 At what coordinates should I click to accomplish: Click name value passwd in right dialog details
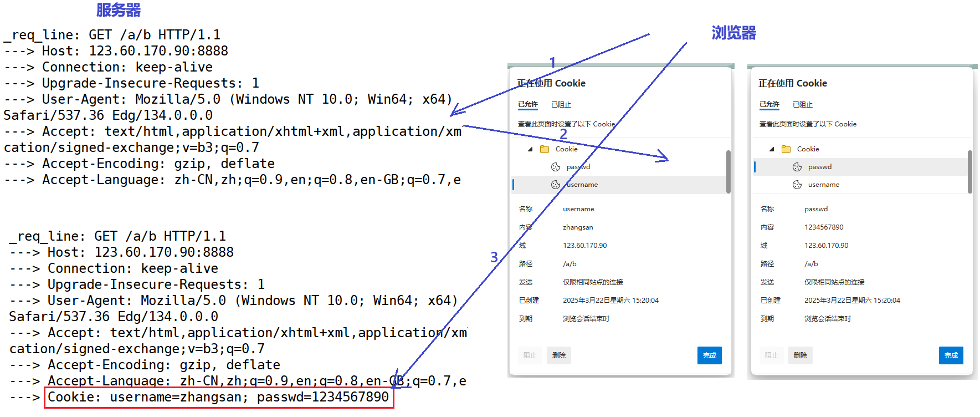(x=816, y=209)
